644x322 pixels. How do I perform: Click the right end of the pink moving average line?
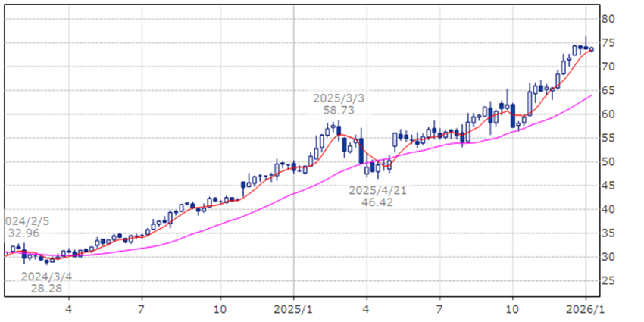click(x=591, y=96)
